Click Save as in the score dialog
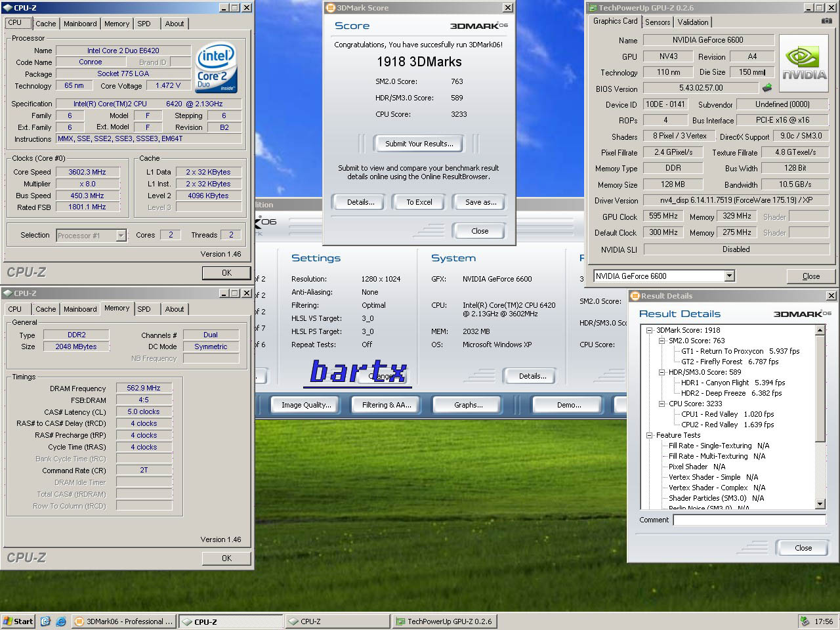Image resolution: width=840 pixels, height=630 pixels. 480,202
